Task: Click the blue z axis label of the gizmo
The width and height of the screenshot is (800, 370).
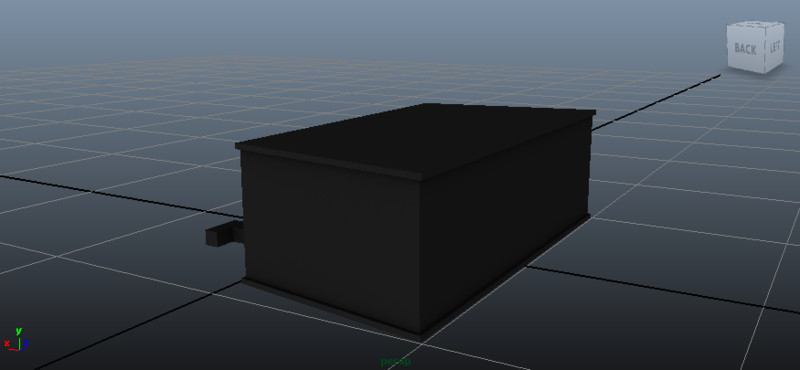Action: (26, 342)
